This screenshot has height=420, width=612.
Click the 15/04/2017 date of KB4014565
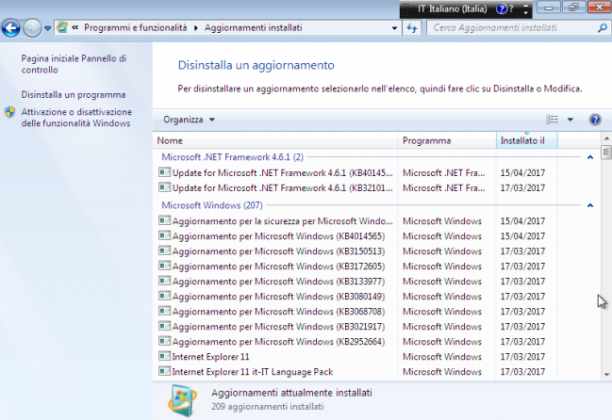click(x=523, y=236)
